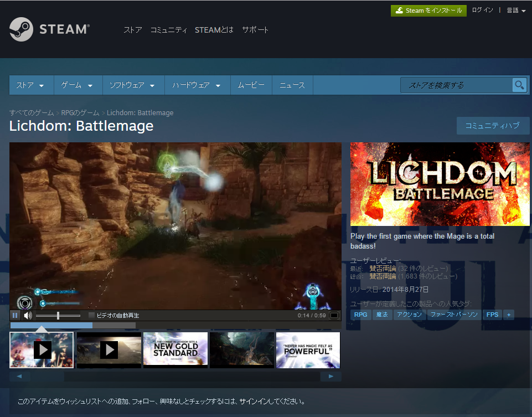Click the ログイン link

click(483, 10)
